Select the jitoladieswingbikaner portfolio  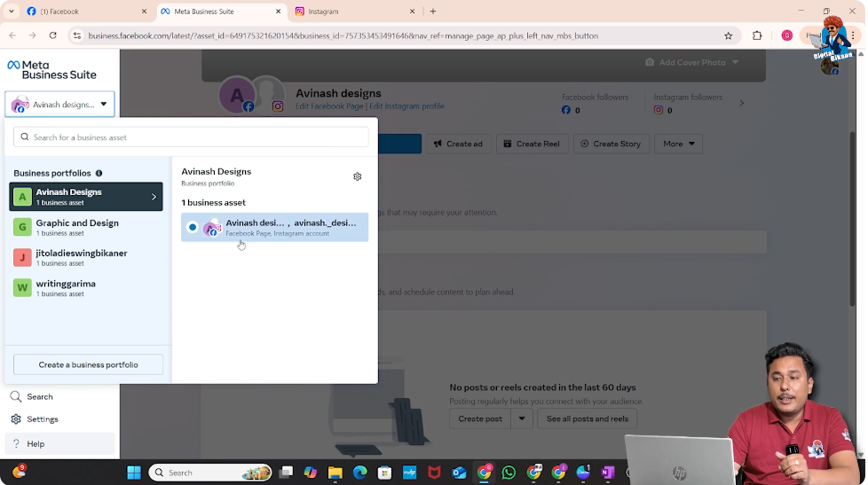tap(86, 257)
